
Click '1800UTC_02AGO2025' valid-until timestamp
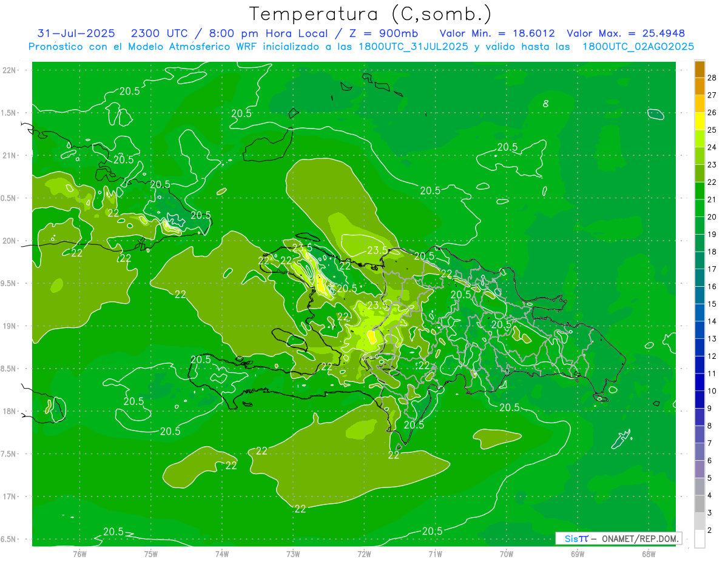coord(638,47)
